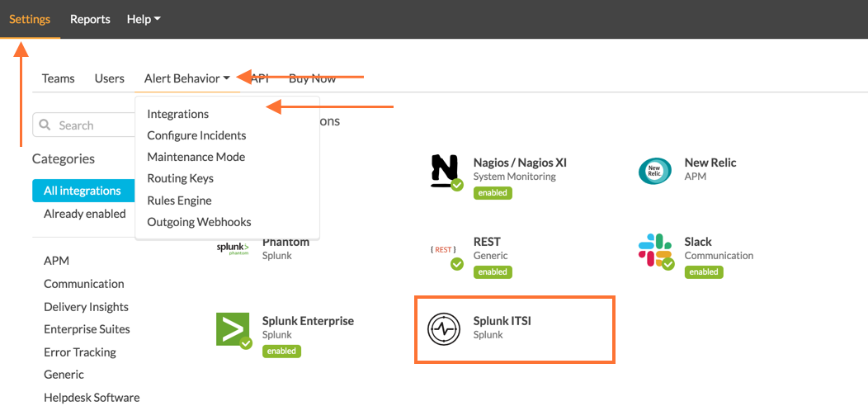Click the enabled badge under REST
This screenshot has height=406, width=868.
[x=493, y=272]
